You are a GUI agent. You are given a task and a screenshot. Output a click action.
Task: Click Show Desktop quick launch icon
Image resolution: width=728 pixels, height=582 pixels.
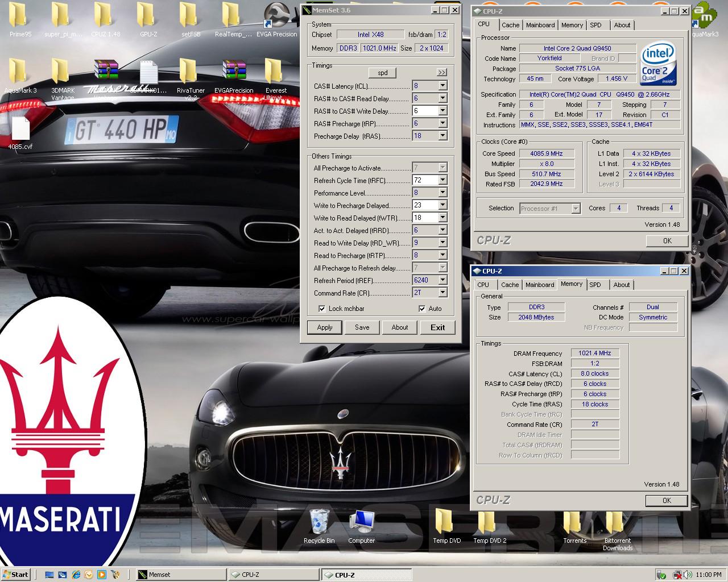49,575
